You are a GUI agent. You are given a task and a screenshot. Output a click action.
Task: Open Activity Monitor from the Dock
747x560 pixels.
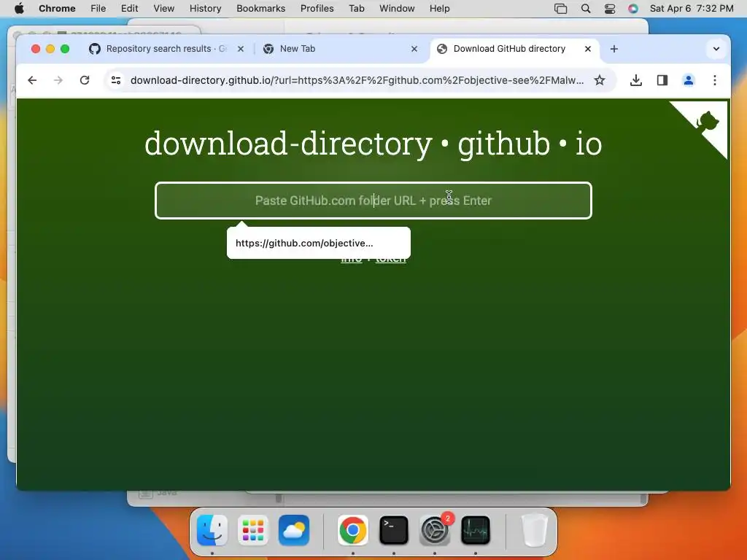(x=476, y=530)
